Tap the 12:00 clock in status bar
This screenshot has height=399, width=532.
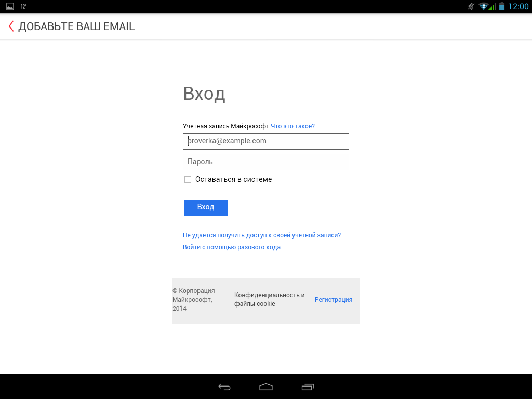coord(518,7)
